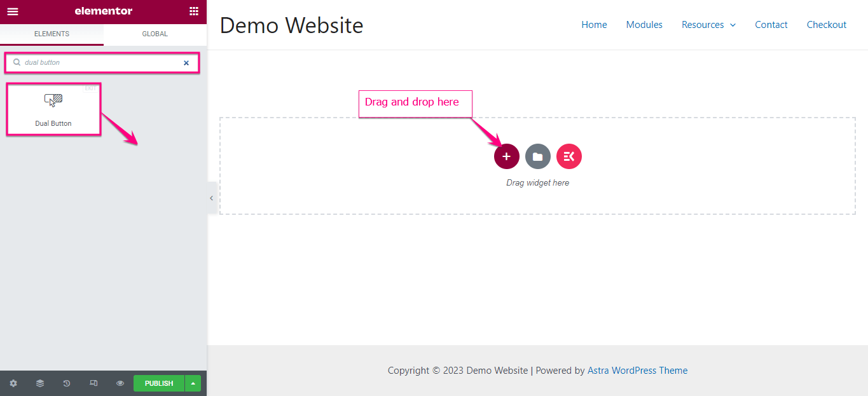This screenshot has width=868, height=396.
Task: Click the Publish button
Action: [158, 383]
